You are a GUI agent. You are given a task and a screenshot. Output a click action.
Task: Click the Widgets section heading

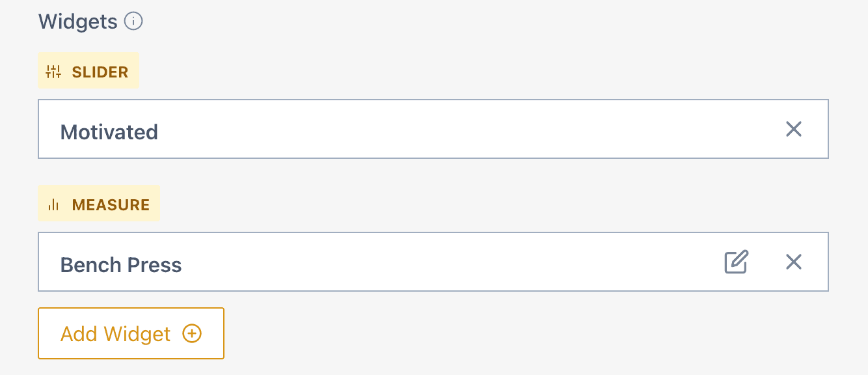pyautogui.click(x=78, y=21)
